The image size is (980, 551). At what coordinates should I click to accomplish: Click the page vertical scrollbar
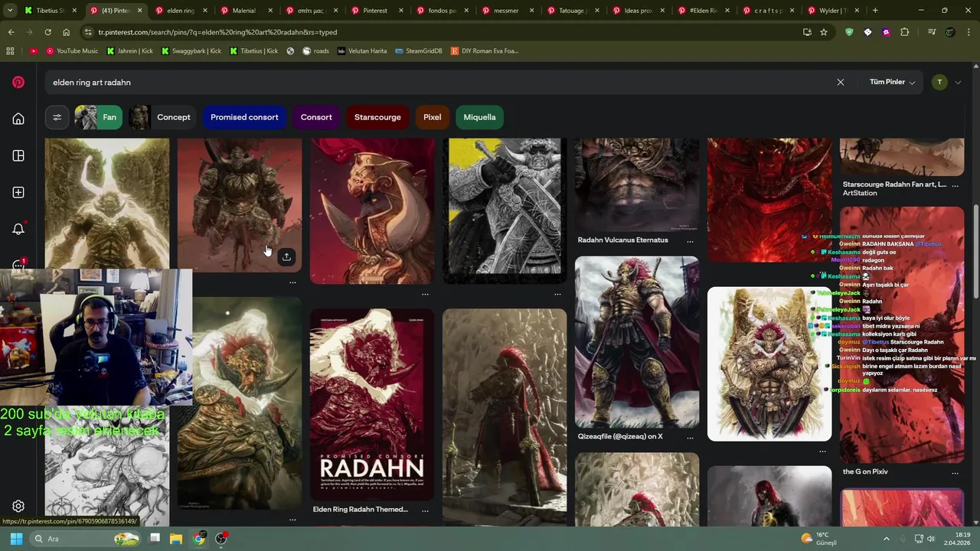975,253
